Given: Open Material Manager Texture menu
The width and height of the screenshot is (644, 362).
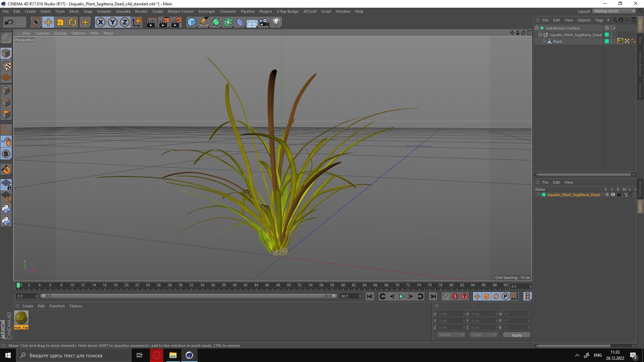Looking at the screenshot, I should [75, 306].
